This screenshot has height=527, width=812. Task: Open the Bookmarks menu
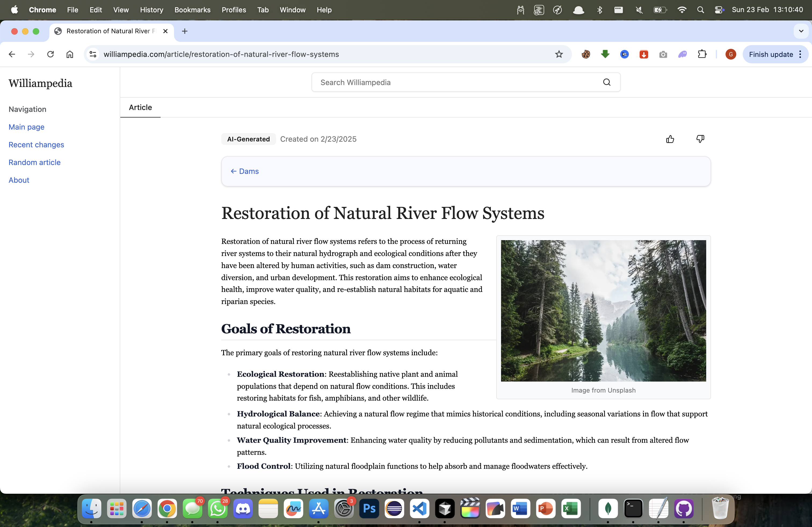click(192, 10)
